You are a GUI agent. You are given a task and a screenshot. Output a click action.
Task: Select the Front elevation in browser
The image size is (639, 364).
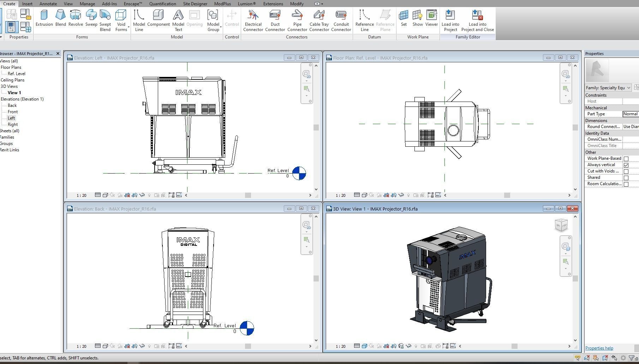click(13, 112)
